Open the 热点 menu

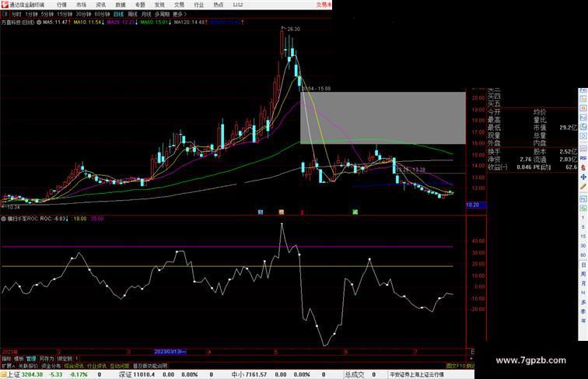click(x=219, y=5)
